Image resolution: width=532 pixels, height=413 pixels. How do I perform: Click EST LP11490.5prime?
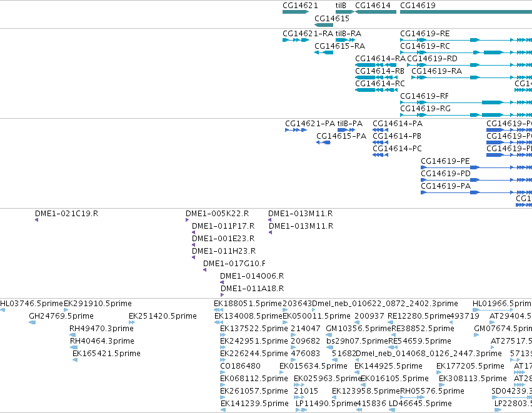coord(326,404)
